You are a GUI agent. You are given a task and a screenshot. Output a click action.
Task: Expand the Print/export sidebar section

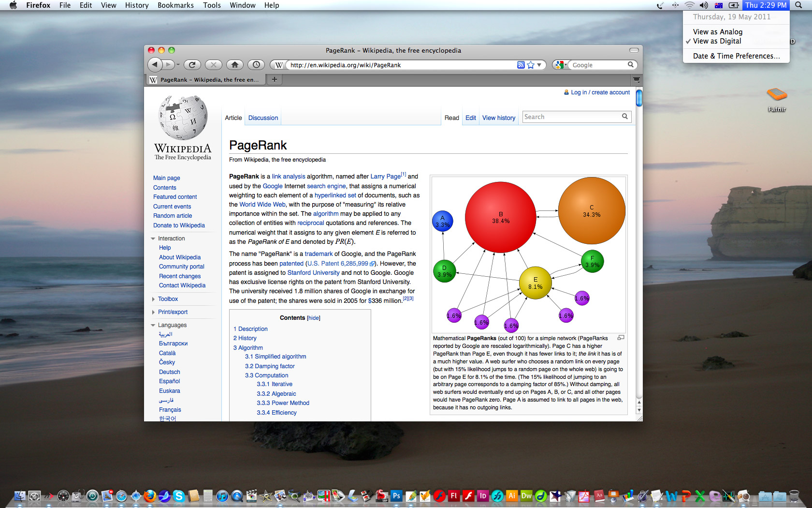coord(153,312)
